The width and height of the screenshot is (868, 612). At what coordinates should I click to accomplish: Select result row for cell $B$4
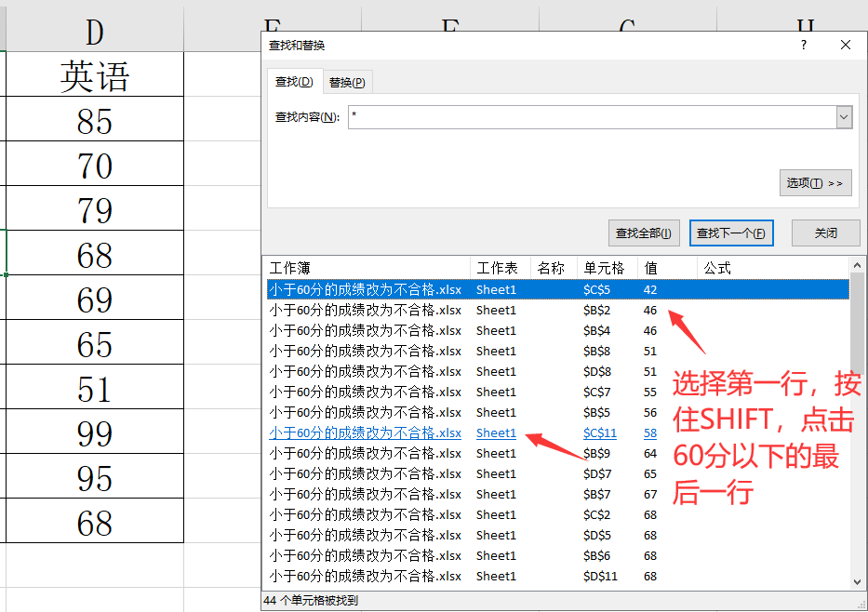[557, 330]
